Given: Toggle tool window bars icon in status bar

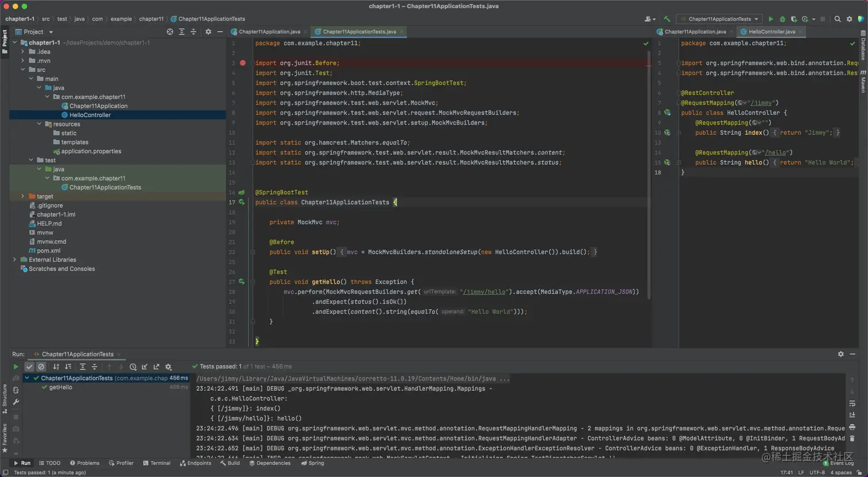Looking at the screenshot, I should coord(5,472).
